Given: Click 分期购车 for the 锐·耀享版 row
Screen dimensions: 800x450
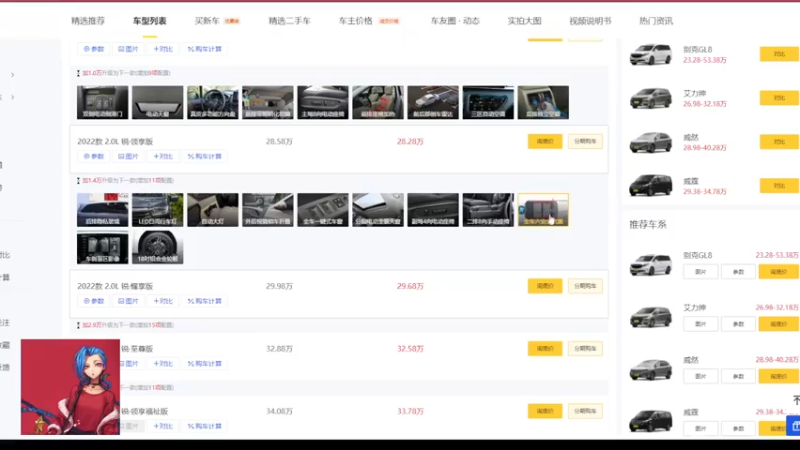Looking at the screenshot, I should point(585,286).
